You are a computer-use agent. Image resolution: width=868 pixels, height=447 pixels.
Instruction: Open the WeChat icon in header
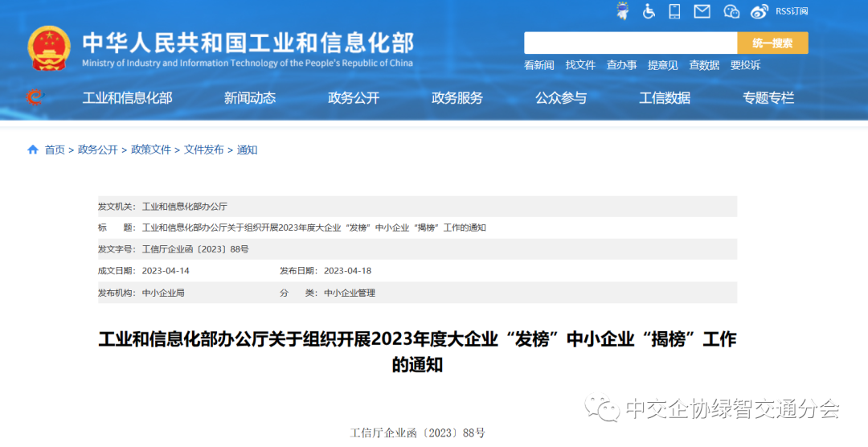coord(731,11)
